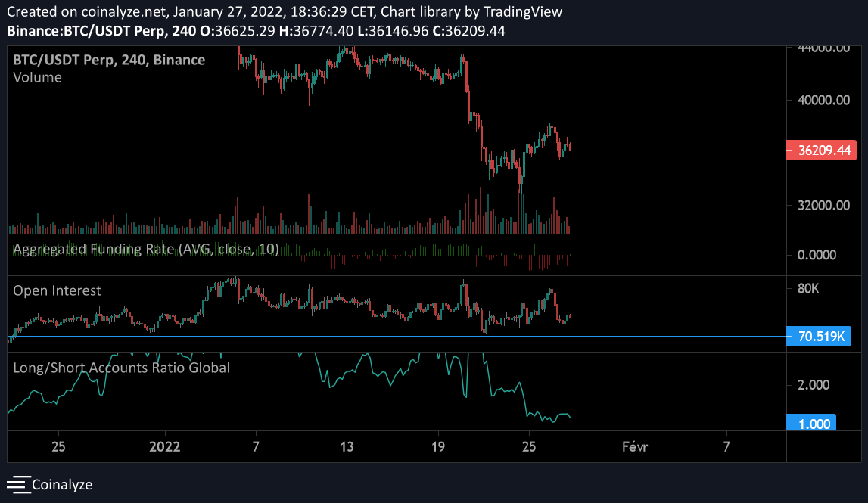Click the Coinalyze brand name text
The height and width of the screenshot is (503, 868).
click(62, 485)
